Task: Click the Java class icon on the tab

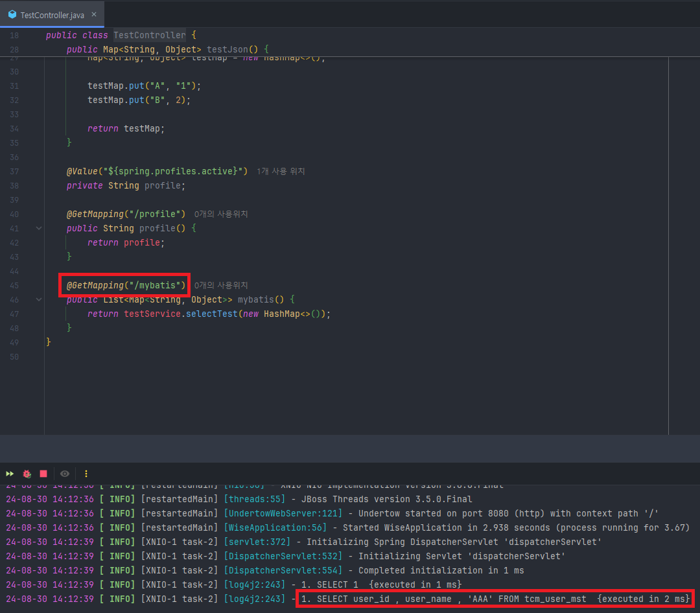Action: pos(12,15)
